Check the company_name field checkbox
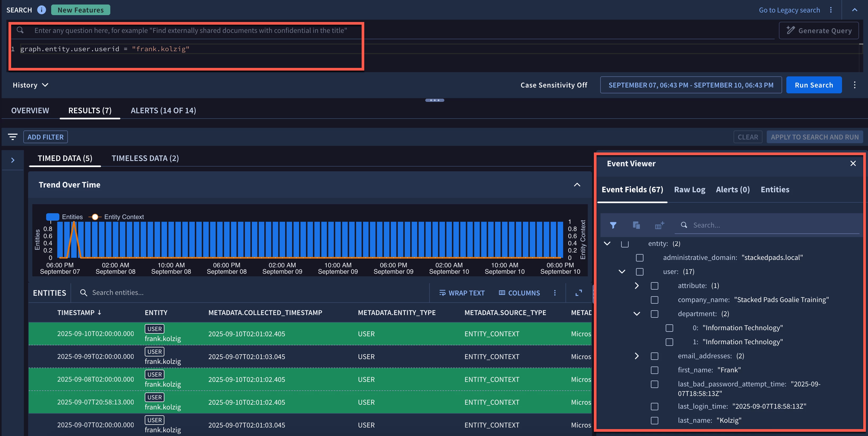The height and width of the screenshot is (436, 868). click(654, 300)
